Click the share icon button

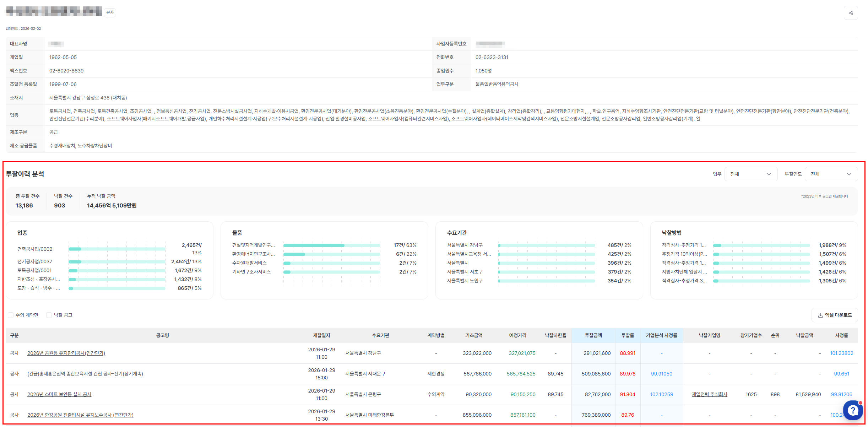(x=851, y=13)
